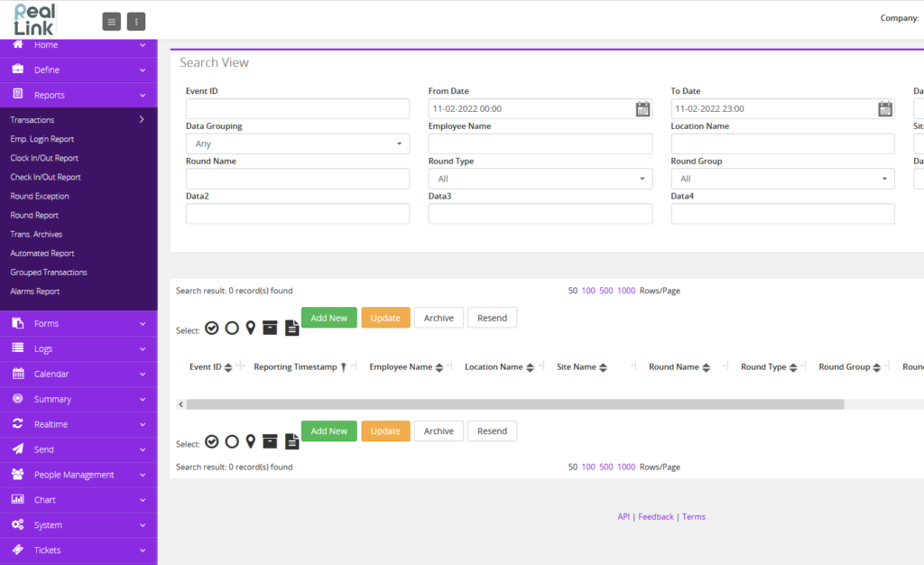Viewport: 924px width, 565px height.
Task: Click the hamburger menu toggle in header
Action: [112, 22]
